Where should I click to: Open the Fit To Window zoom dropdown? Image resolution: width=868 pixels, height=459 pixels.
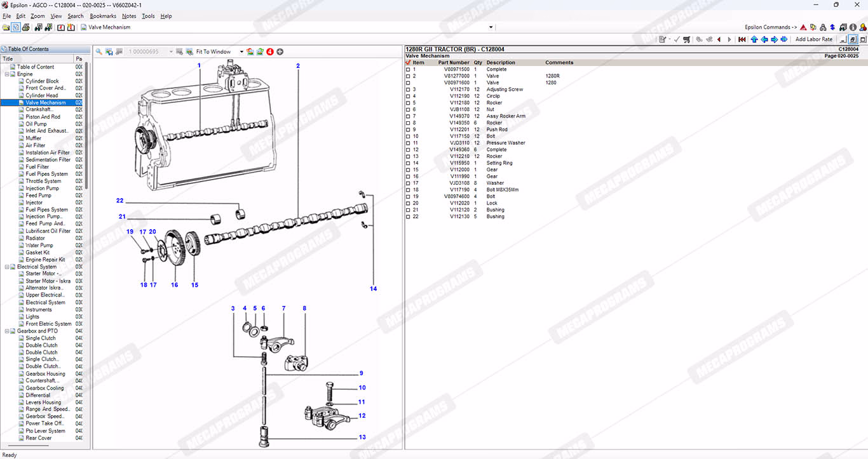click(241, 51)
